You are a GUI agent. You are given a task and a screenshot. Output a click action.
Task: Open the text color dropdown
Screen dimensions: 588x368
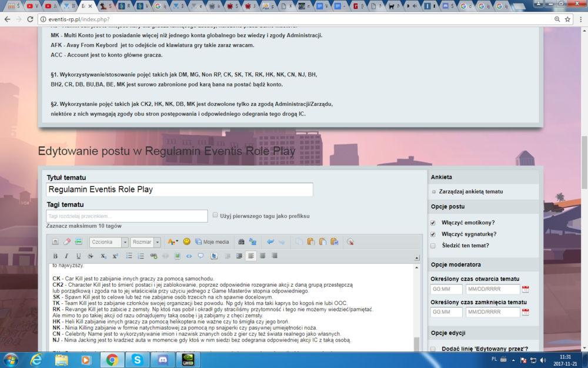click(x=172, y=242)
